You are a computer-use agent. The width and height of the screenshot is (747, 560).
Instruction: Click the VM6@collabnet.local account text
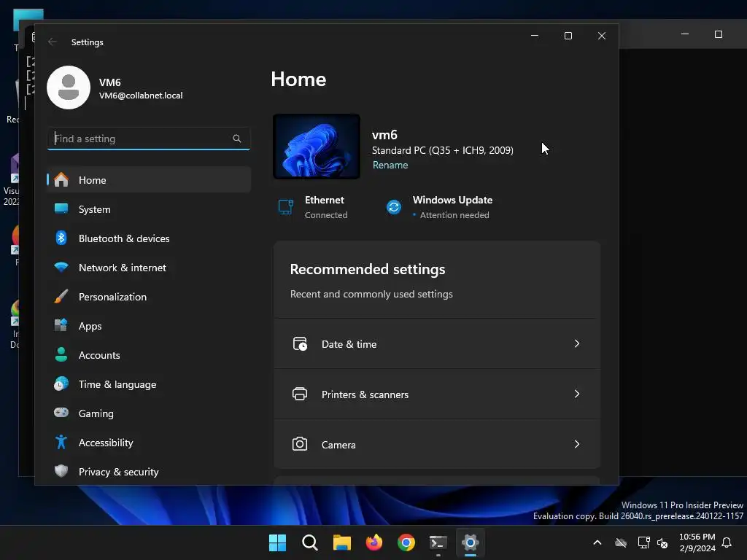click(x=141, y=96)
